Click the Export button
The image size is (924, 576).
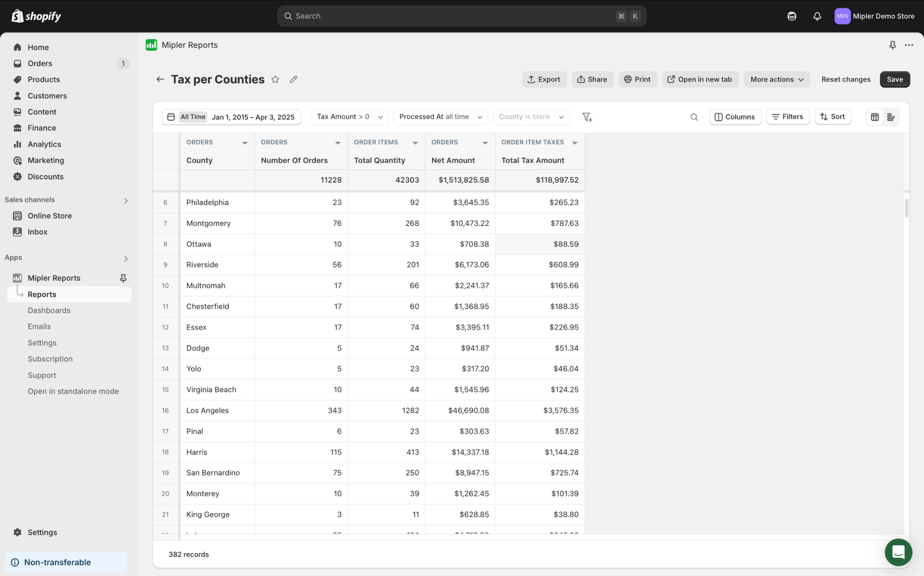pyautogui.click(x=544, y=79)
